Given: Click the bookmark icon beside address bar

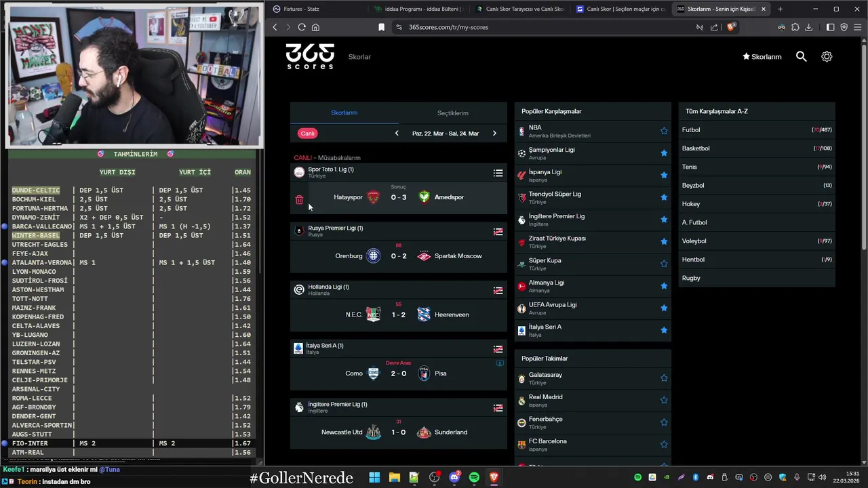Looking at the screenshot, I should coord(381,27).
